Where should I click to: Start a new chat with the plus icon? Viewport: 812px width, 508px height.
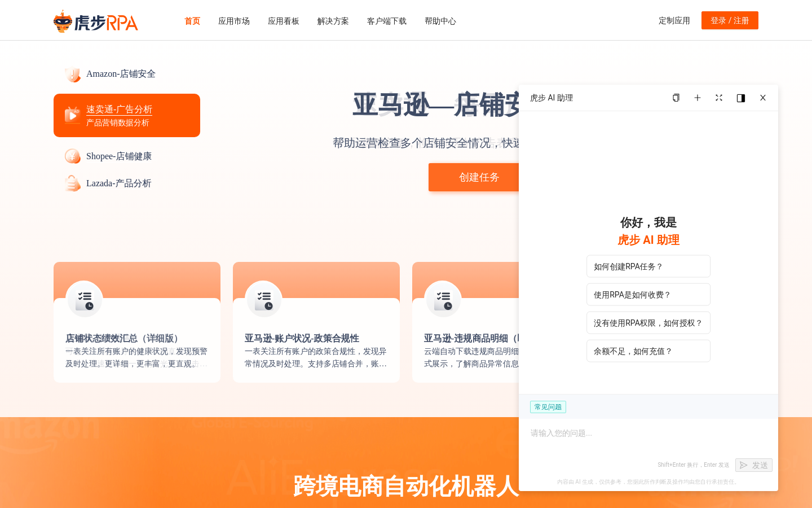[698, 98]
